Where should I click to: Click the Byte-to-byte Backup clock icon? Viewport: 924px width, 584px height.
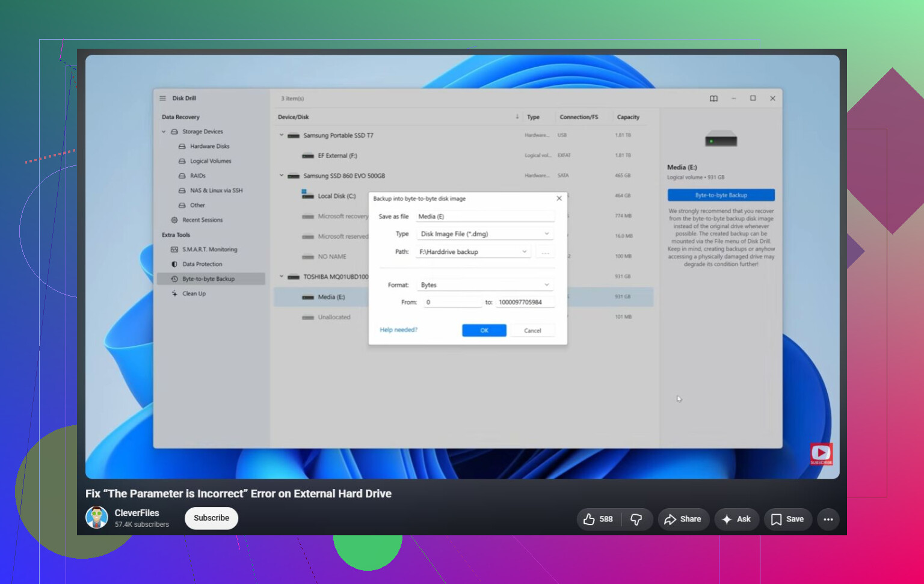pos(174,279)
